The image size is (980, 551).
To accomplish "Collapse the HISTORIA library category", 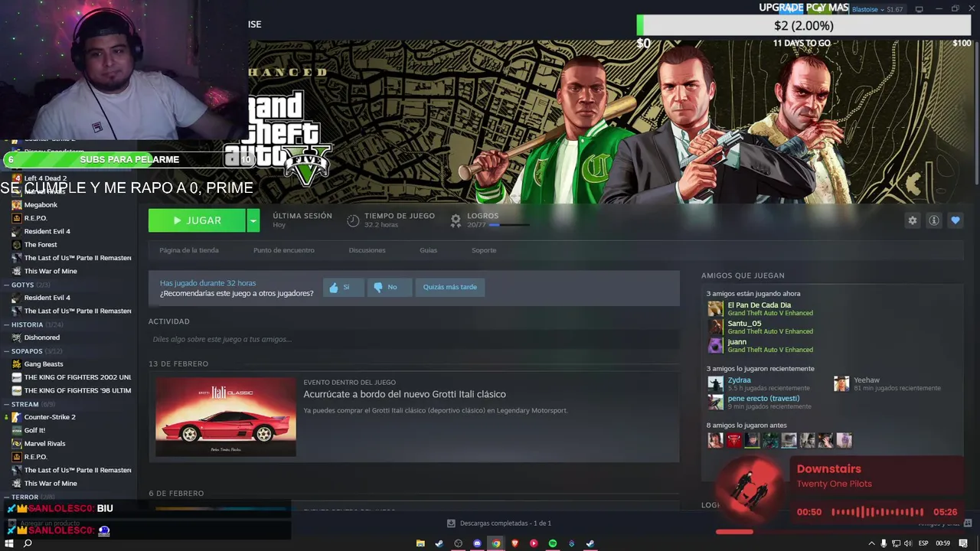I will (x=7, y=324).
